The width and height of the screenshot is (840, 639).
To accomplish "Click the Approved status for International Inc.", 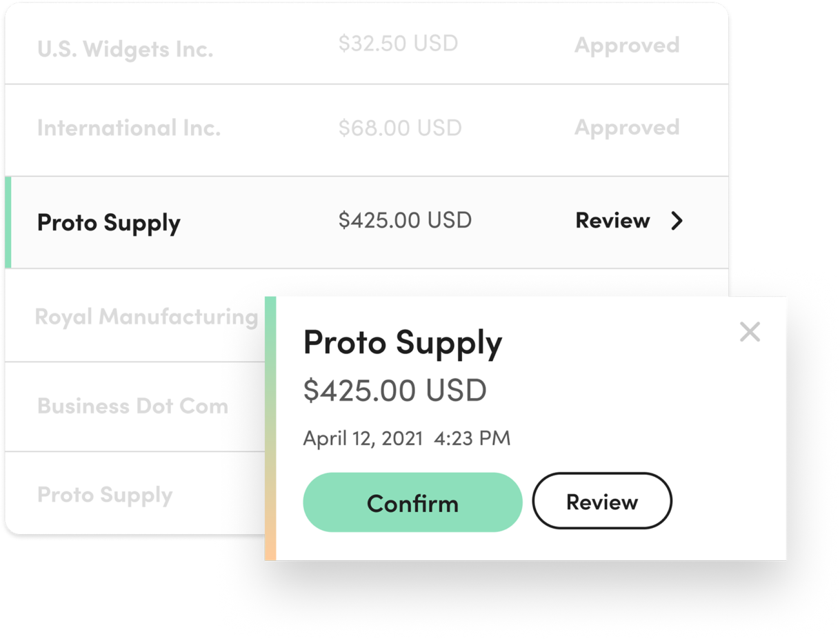I will click(x=626, y=127).
